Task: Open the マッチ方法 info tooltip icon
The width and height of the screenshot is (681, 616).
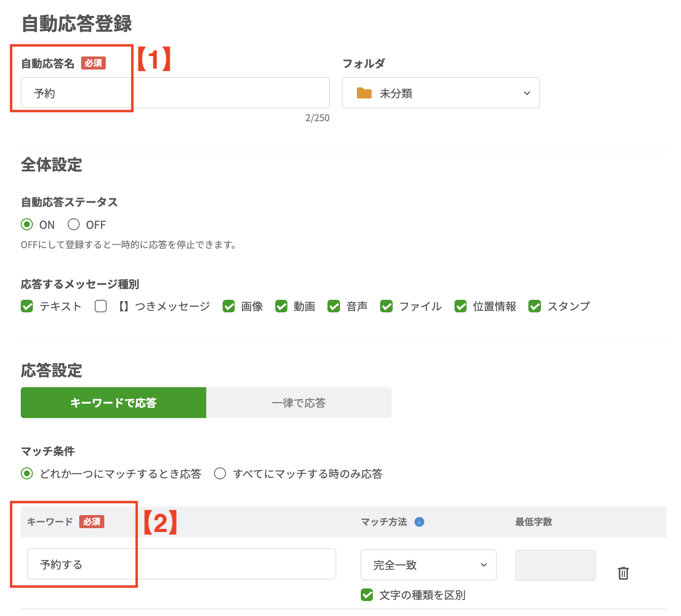Action: tap(419, 522)
